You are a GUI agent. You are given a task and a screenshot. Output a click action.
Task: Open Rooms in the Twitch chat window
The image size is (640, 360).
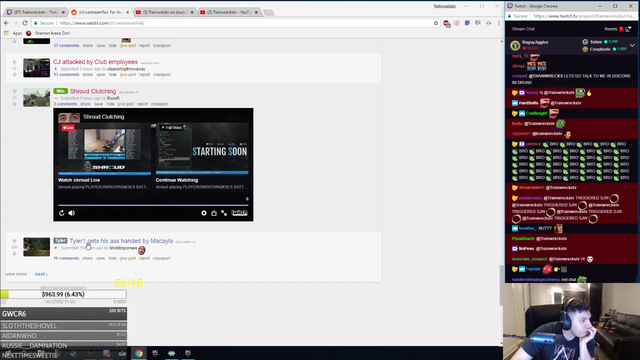pyautogui.click(x=614, y=29)
